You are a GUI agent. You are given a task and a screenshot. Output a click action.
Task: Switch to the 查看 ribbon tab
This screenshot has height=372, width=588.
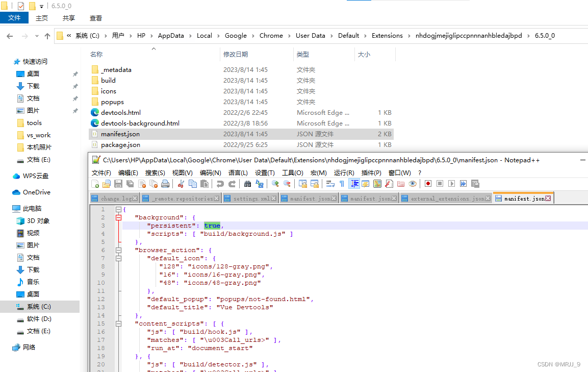point(96,18)
